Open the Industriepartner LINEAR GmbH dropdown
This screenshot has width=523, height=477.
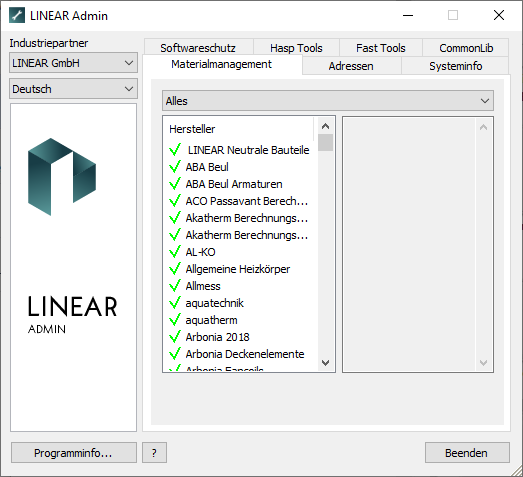[x=73, y=63]
